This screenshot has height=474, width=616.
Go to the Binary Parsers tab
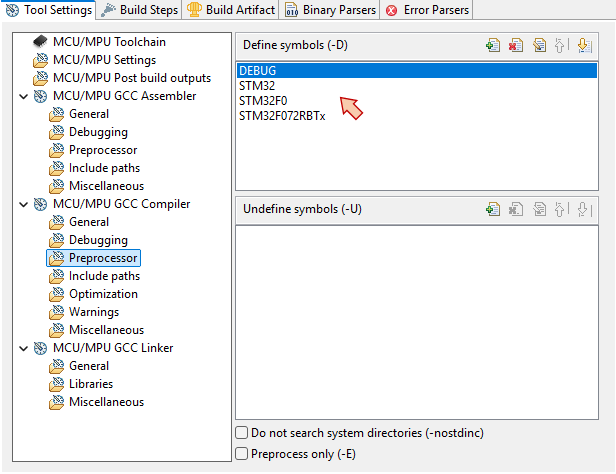coord(330,10)
